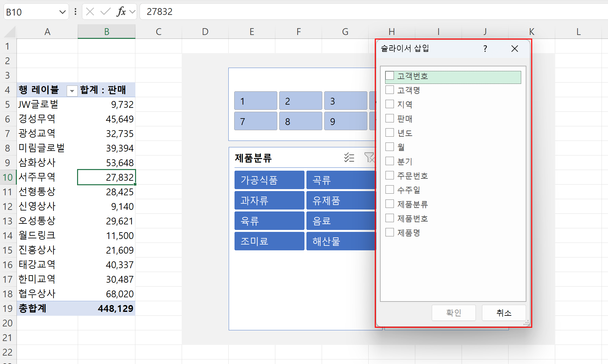
Task: Click the help question mark in slicer dialog
Action: [x=485, y=49]
